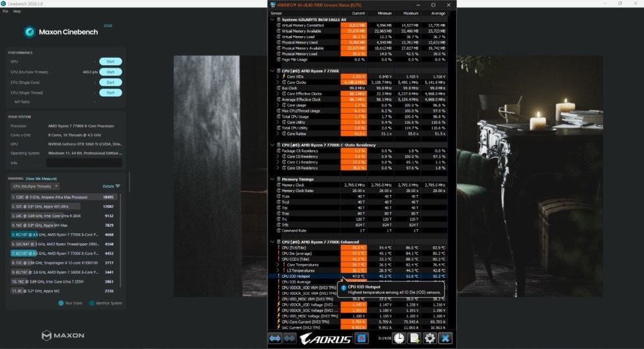Open the Help menu in Cinebench
This screenshot has width=644, height=349.
point(17,11)
